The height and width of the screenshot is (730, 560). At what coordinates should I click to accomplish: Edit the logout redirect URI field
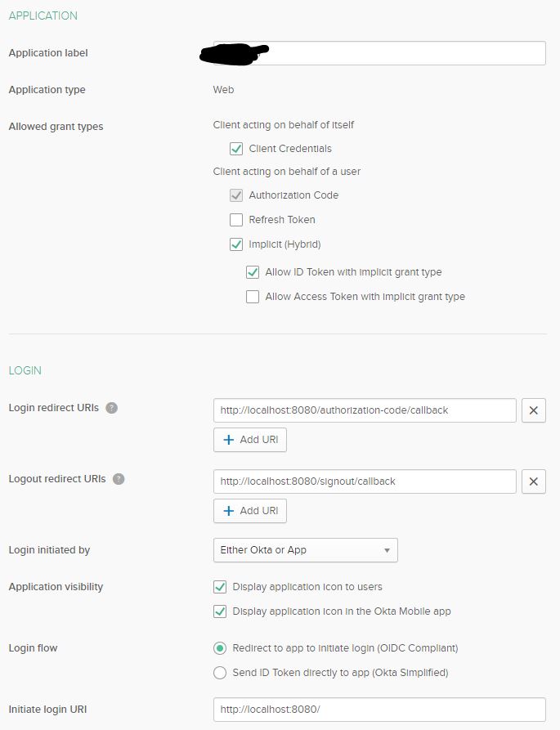click(x=365, y=481)
